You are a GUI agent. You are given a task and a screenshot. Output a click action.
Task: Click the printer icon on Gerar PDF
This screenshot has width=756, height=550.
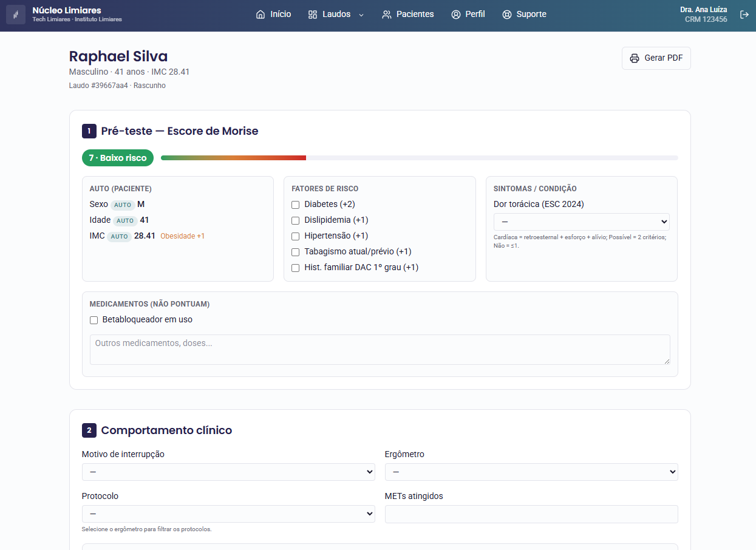coord(635,58)
